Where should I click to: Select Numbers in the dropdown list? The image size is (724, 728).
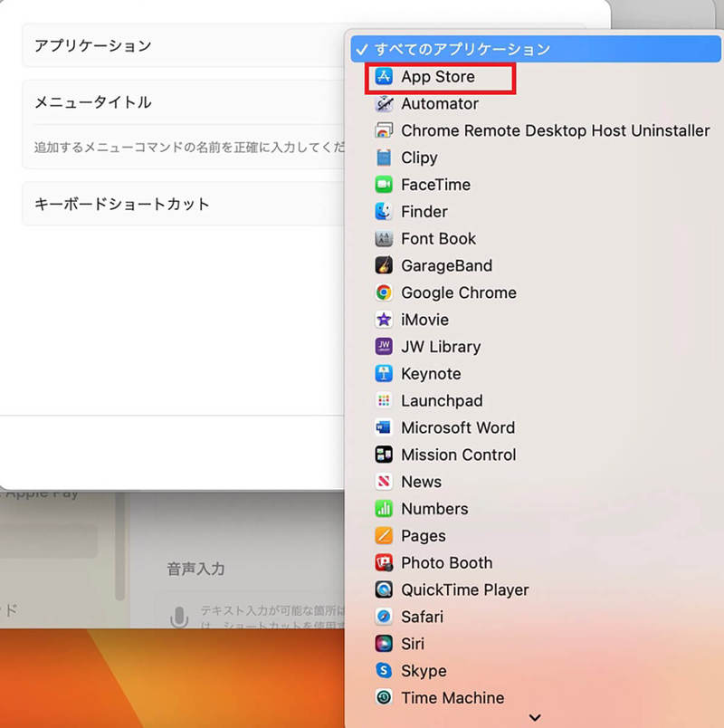click(x=536, y=508)
